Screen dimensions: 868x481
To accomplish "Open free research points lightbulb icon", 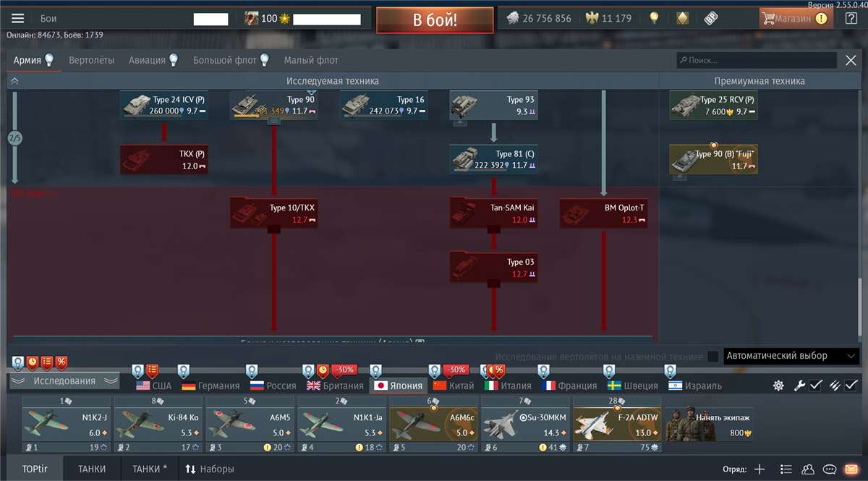I will (x=654, y=18).
